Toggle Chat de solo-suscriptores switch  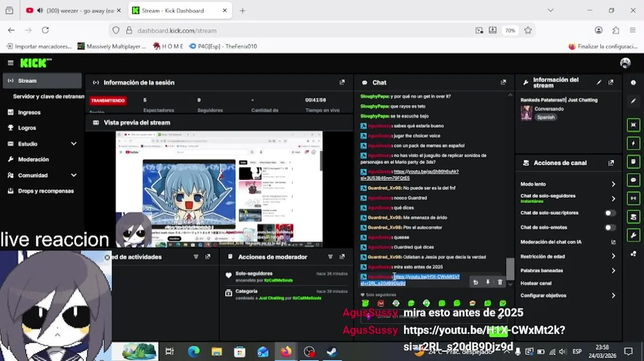coord(610,213)
